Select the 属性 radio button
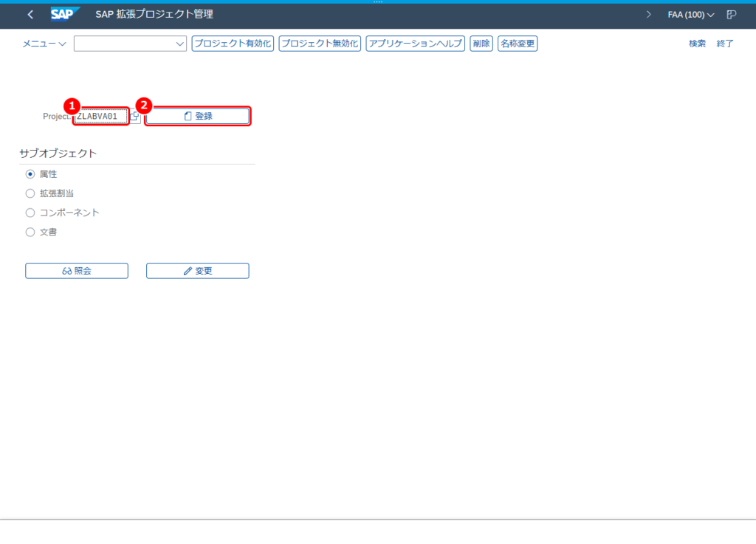The image size is (756, 544). tap(30, 174)
